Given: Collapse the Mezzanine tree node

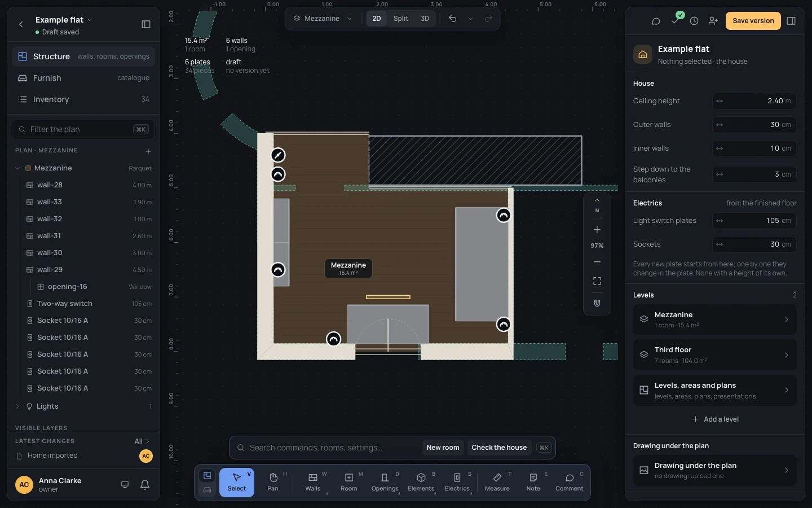Looking at the screenshot, I should (x=17, y=168).
